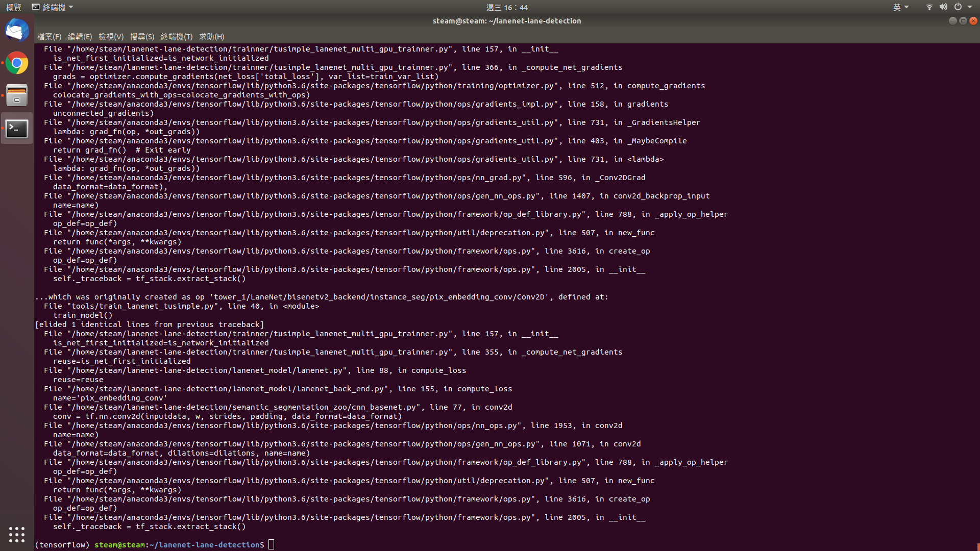980x551 pixels.
Task: Click the speaker volume icon in the top bar
Action: pos(944,7)
